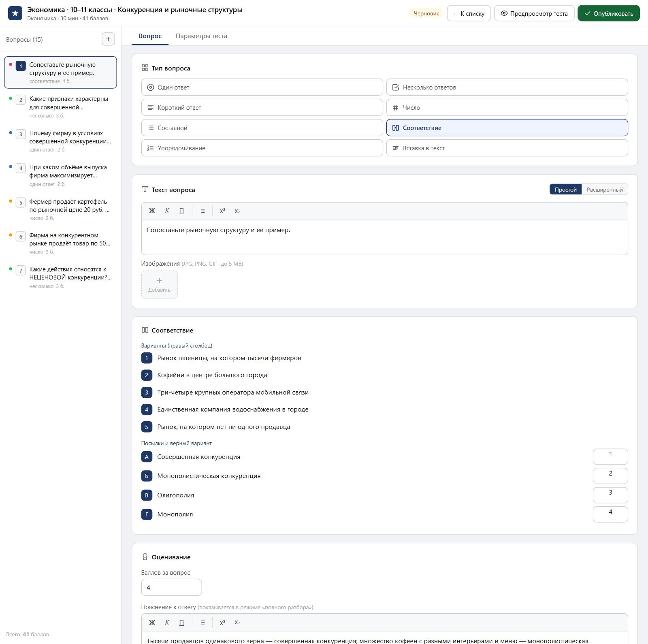Go back with 'К списку' button

pyautogui.click(x=469, y=13)
